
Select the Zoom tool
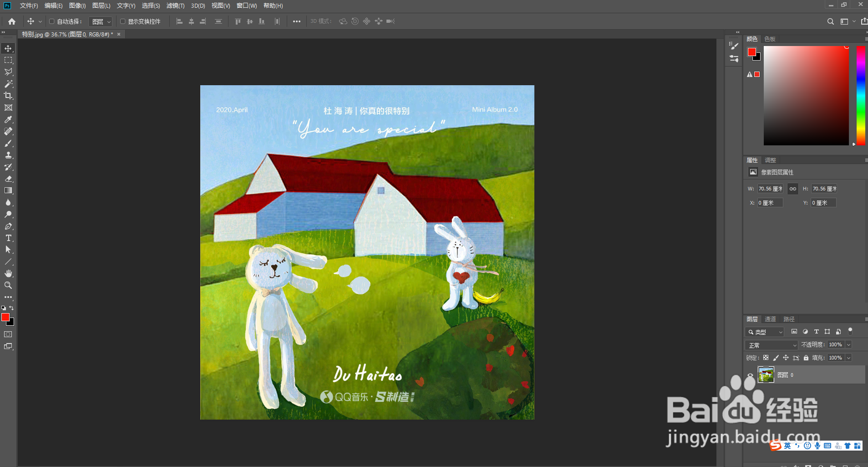8,285
